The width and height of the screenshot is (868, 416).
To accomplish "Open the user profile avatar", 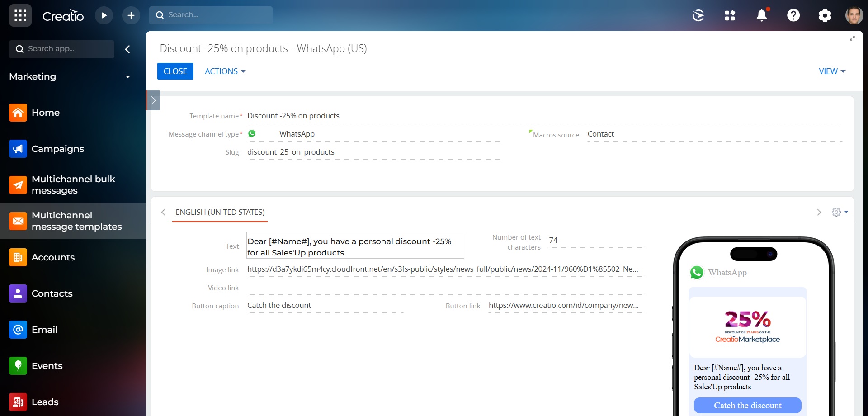I will pos(854,15).
